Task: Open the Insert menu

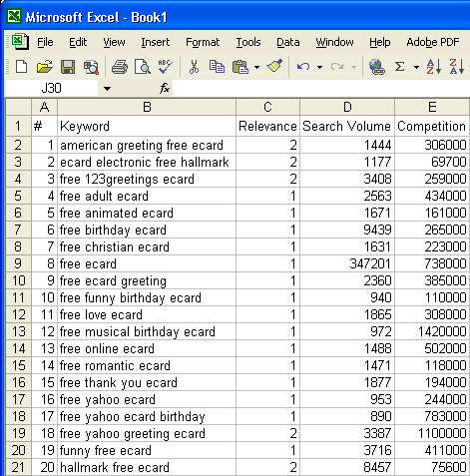Action: pos(155,42)
